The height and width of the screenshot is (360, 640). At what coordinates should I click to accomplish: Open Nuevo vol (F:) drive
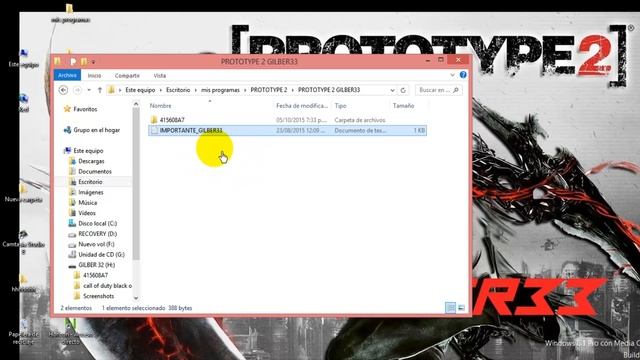(x=96, y=244)
